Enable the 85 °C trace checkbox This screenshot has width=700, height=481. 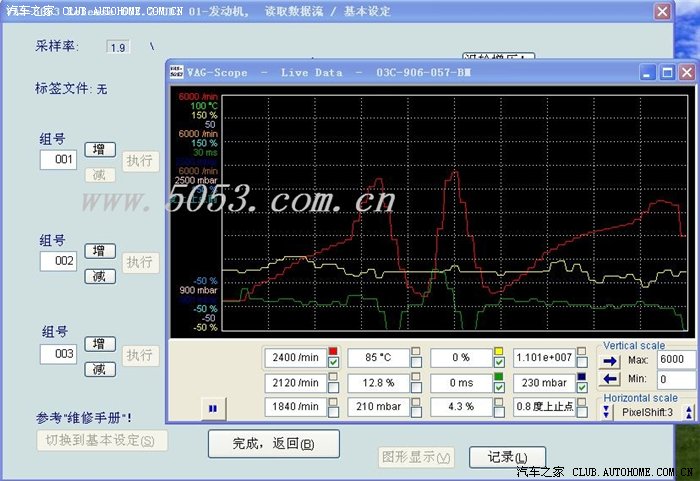416,362
